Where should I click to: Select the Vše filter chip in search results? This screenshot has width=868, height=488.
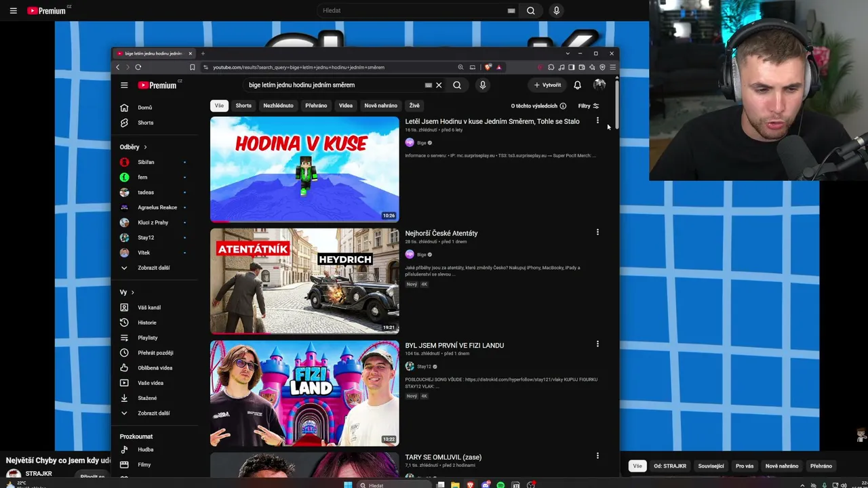219,106
